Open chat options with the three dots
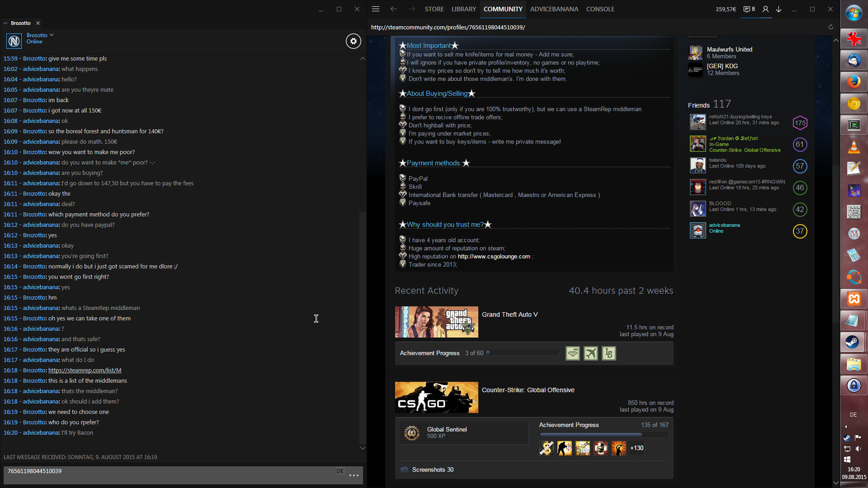 pos(354,475)
